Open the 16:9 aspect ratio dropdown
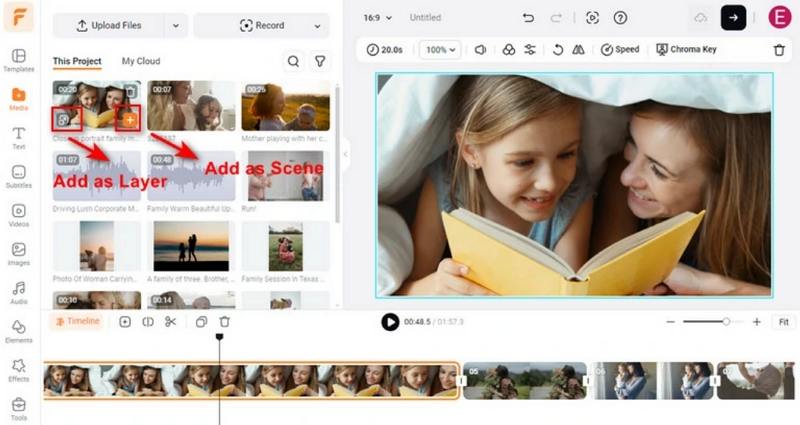800x425 pixels. (378, 18)
